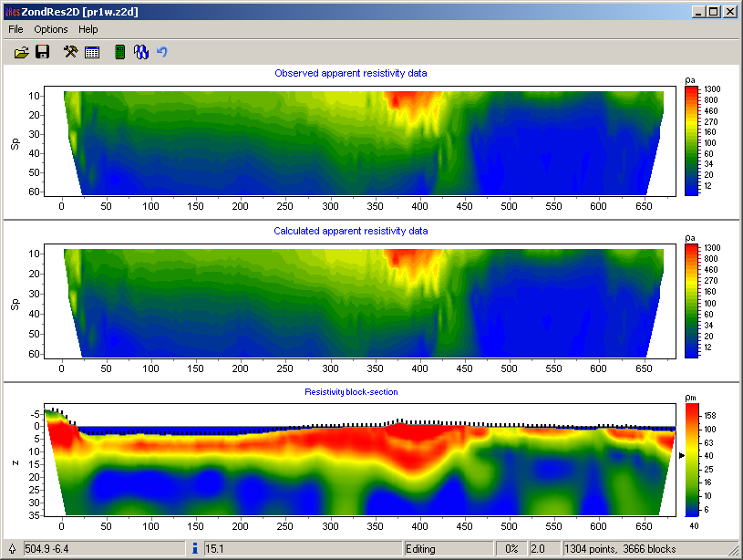Click the Resistivity block-section title
This screenshot has width=743, height=560.
(351, 391)
